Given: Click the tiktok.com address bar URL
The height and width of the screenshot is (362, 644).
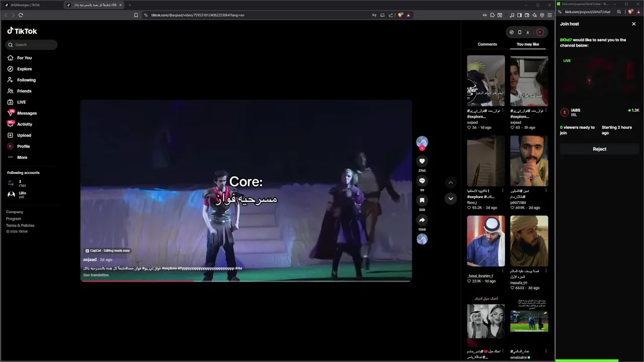Looking at the screenshot, I should coord(198,15).
